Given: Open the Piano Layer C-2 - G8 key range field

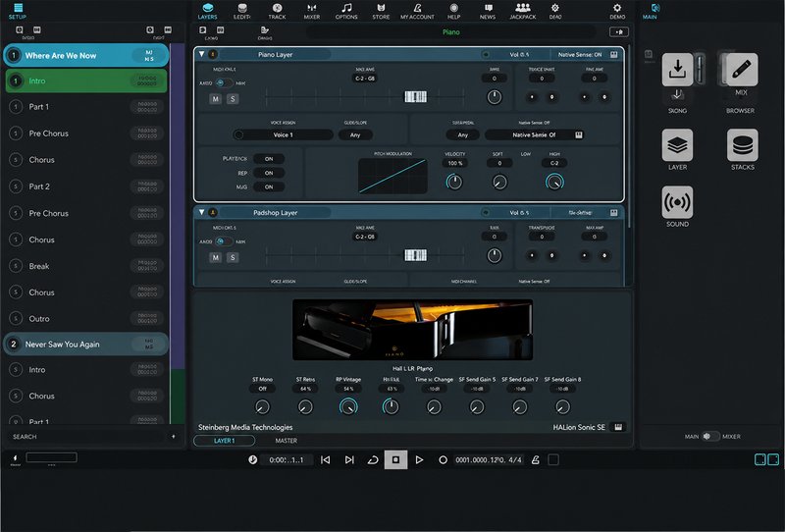Looking at the screenshot, I should [365, 79].
